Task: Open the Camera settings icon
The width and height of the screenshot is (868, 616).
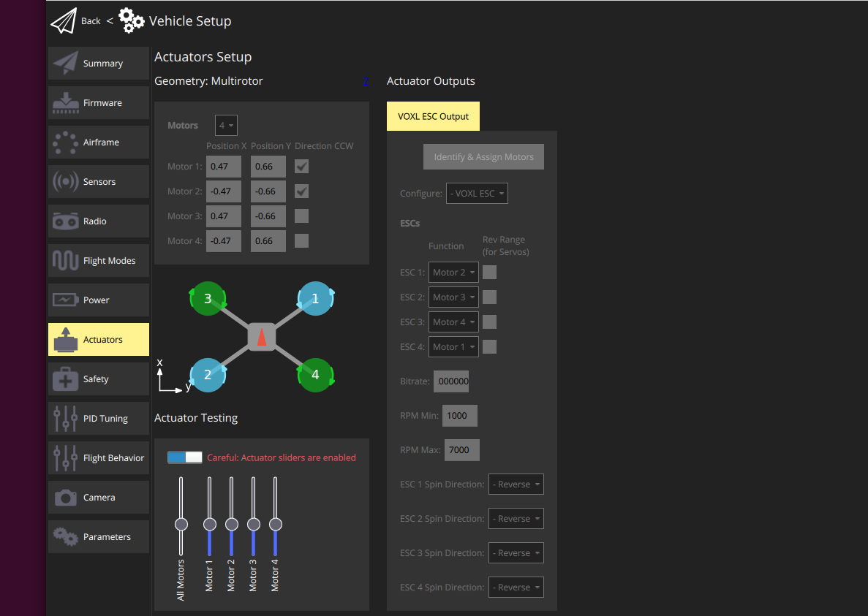Action: (66, 498)
